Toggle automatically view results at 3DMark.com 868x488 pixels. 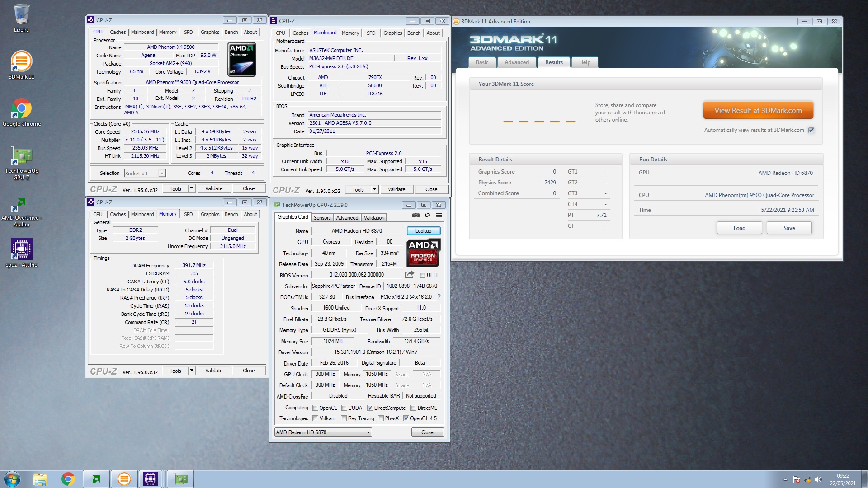tap(811, 130)
